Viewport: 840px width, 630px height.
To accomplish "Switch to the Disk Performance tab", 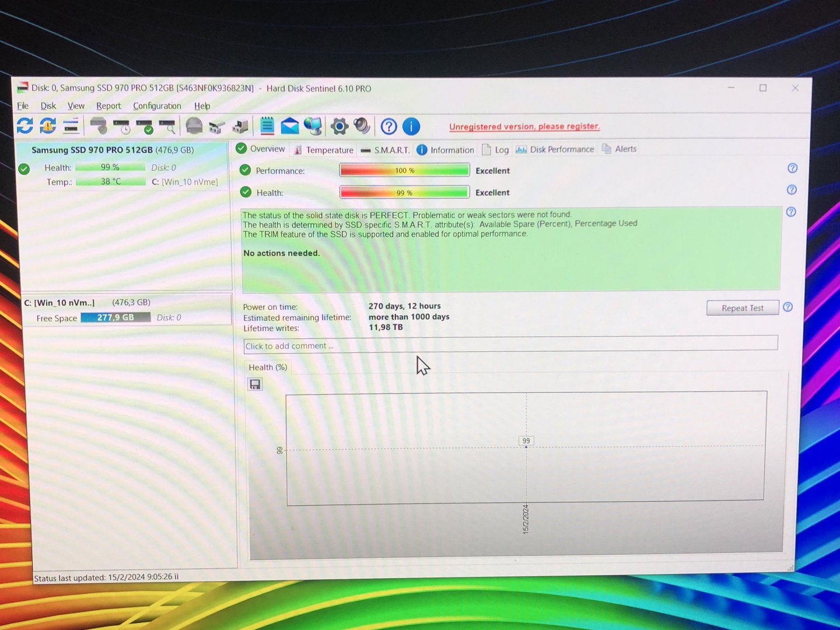I will [555, 149].
